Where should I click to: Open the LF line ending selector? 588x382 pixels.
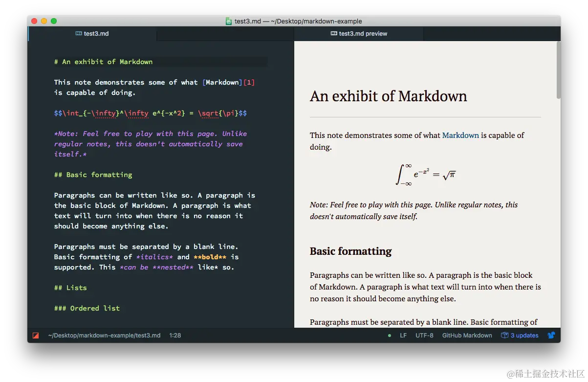(403, 336)
